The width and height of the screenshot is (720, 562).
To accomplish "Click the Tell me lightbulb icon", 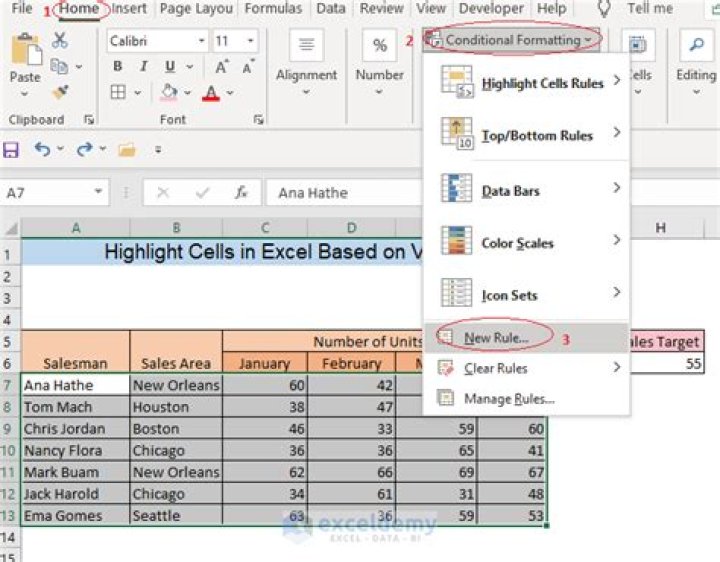I will pyautogui.click(x=604, y=8).
